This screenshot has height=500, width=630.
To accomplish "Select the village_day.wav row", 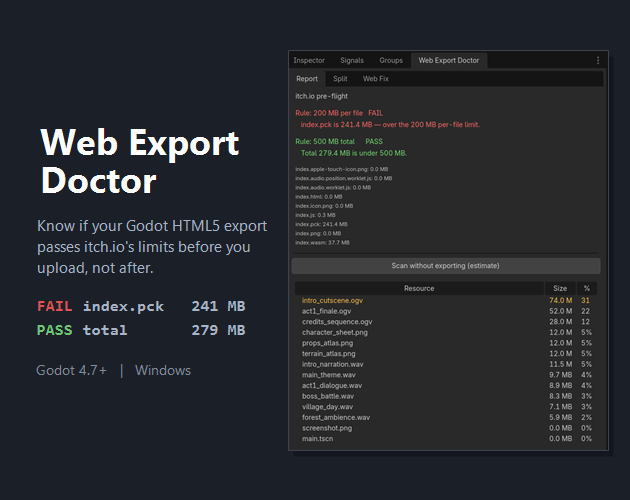I will [446, 407].
